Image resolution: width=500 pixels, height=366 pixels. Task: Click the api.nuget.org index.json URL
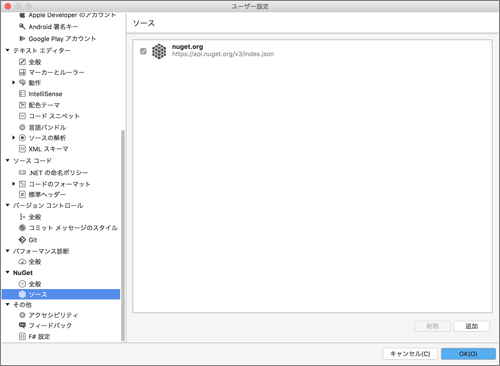223,54
